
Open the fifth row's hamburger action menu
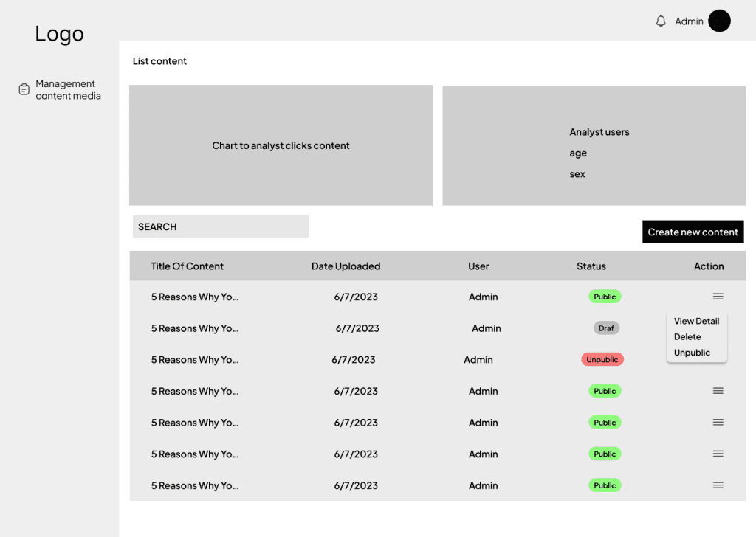[x=718, y=423]
